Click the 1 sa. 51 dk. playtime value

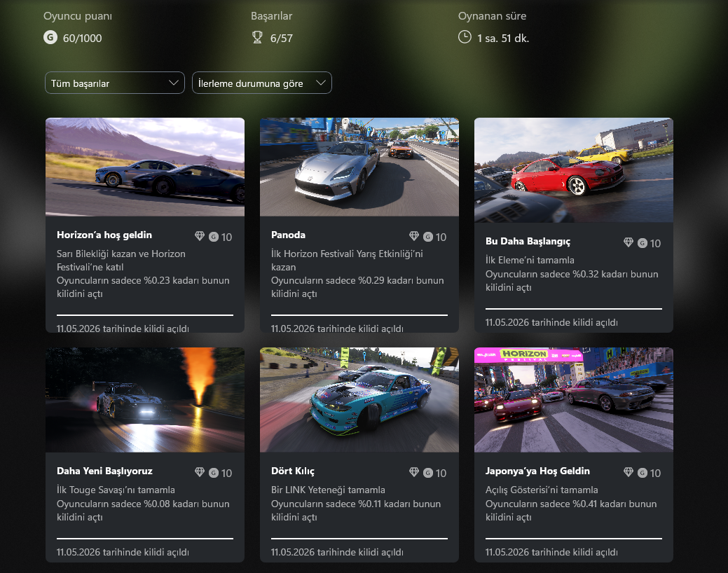[503, 38]
